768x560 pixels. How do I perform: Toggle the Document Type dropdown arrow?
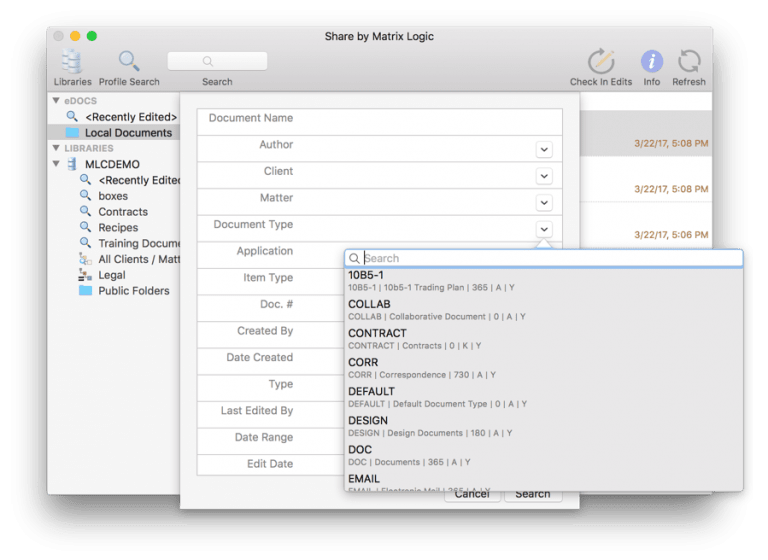(544, 229)
